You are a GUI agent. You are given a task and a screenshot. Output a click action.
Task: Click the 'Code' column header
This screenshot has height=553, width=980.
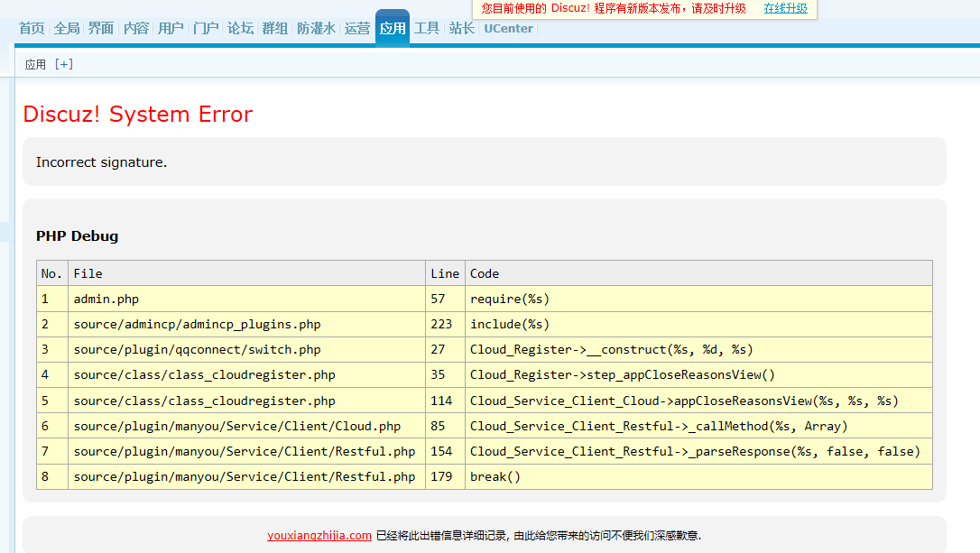coord(698,273)
